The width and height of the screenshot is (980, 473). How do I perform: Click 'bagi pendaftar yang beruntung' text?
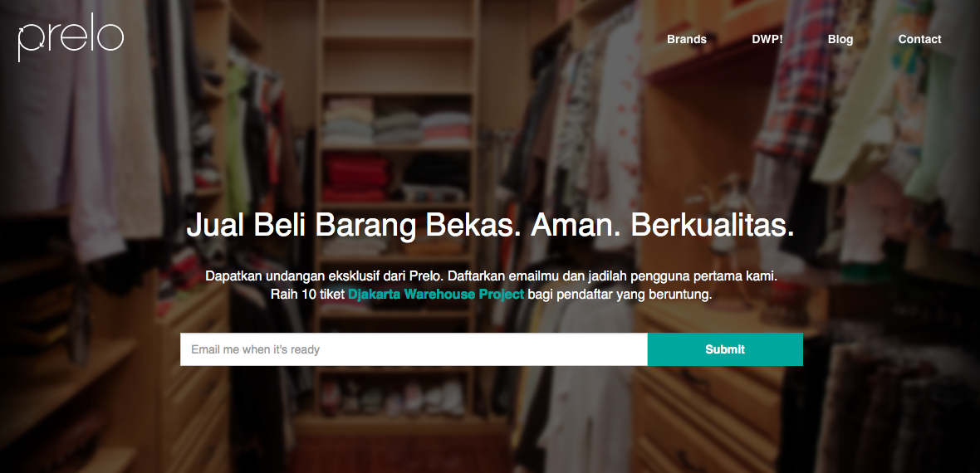(x=620, y=295)
